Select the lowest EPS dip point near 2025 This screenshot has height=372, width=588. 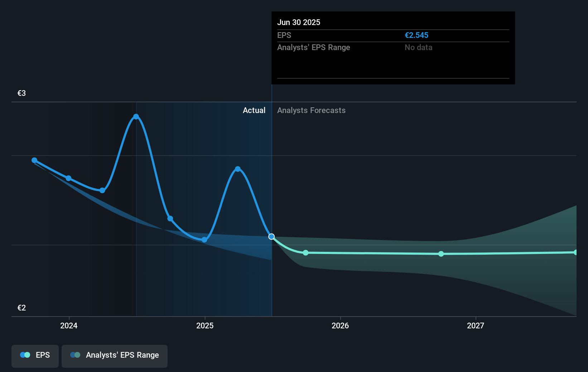[204, 240]
